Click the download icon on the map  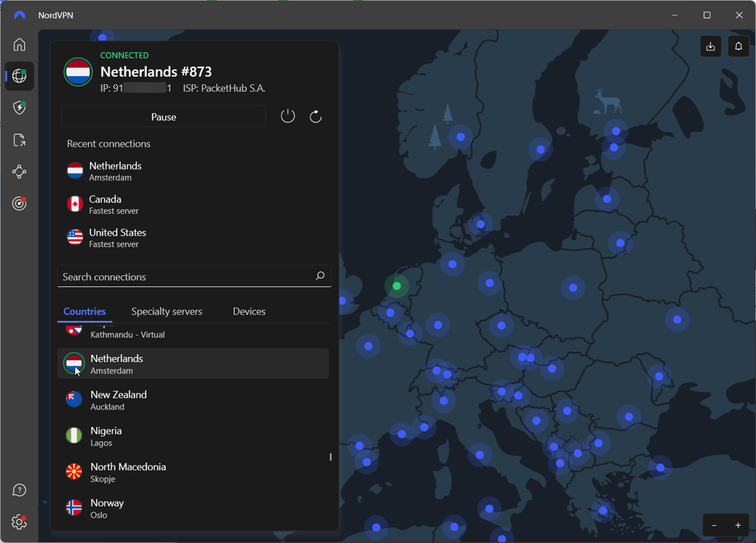click(710, 46)
